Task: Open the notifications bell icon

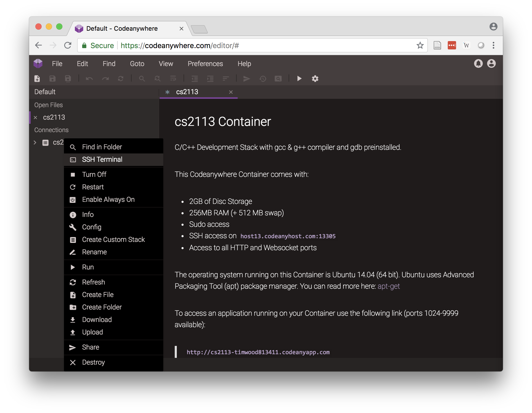Action: pyautogui.click(x=478, y=64)
